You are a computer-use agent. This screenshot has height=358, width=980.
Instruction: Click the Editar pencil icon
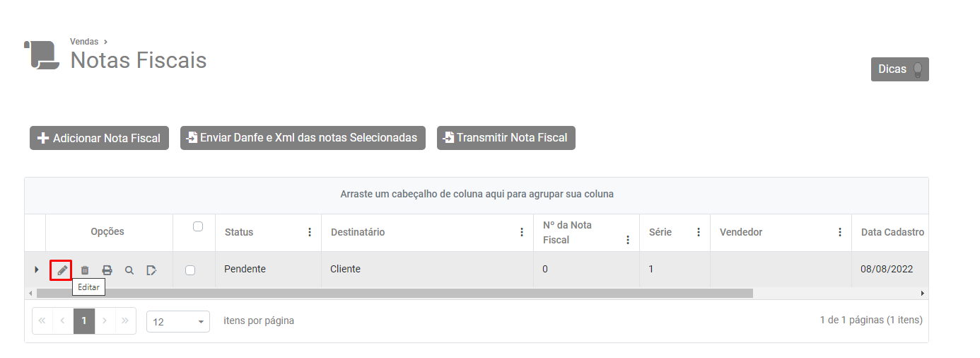pos(62,270)
